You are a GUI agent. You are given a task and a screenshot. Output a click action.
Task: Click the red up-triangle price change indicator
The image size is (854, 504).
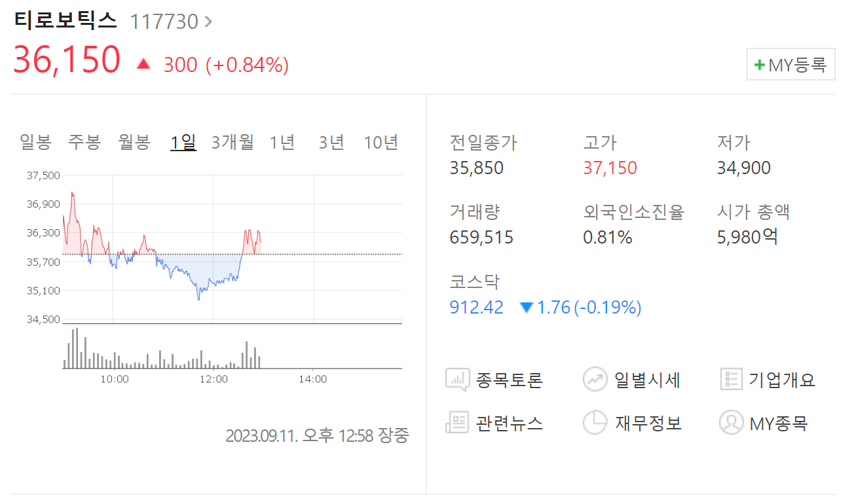coord(143,64)
